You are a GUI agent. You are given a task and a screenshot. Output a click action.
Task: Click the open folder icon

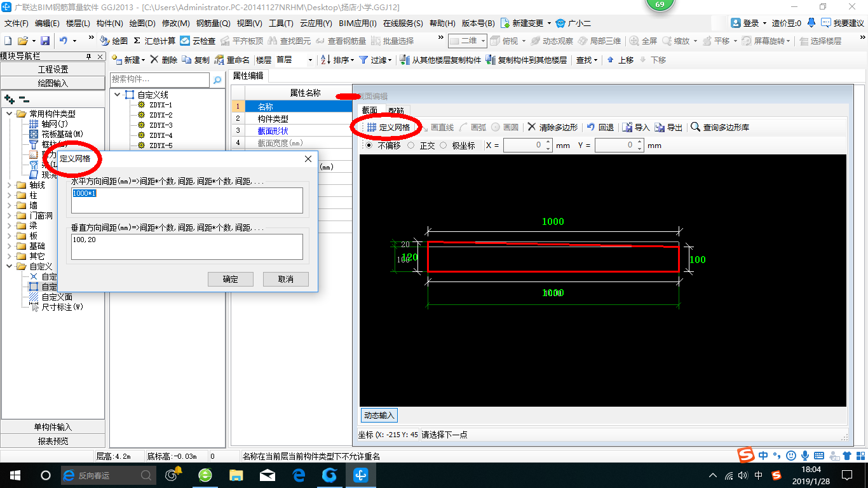click(22, 41)
